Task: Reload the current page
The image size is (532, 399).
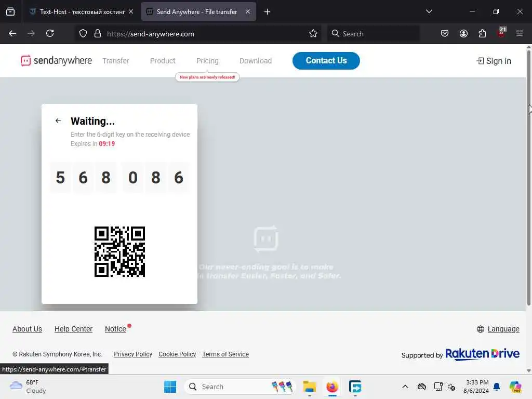Action: [50, 34]
